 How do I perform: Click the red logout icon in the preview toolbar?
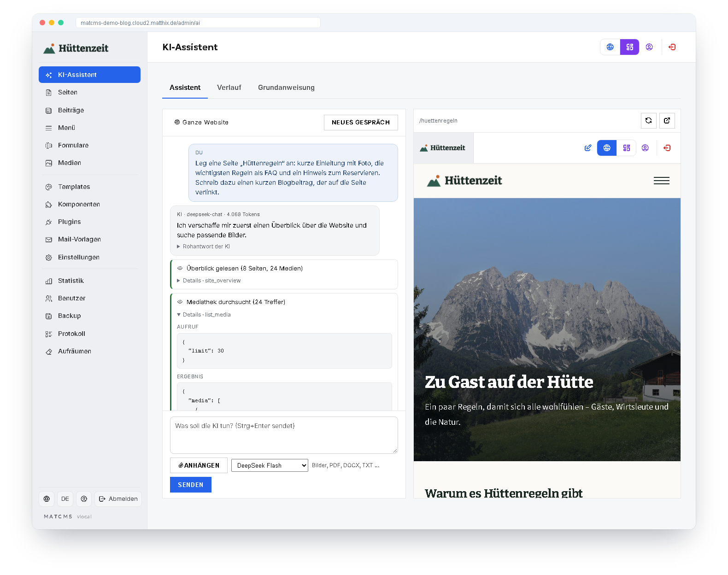click(x=667, y=148)
